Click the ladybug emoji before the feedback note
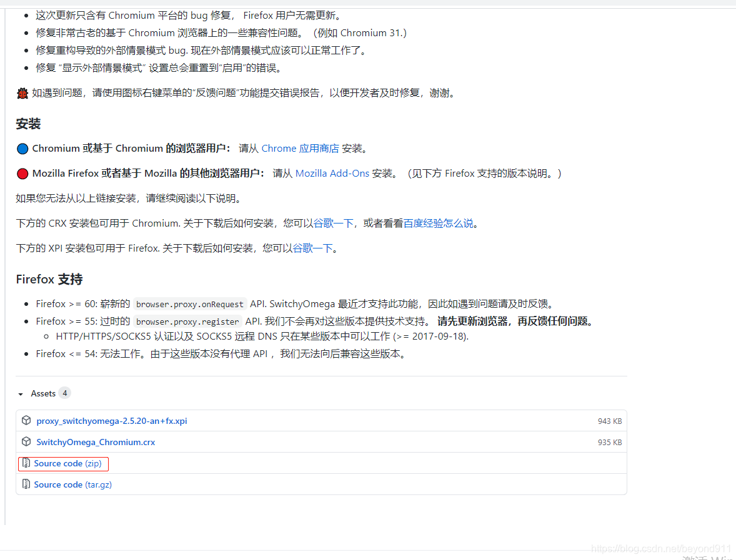 [x=19, y=92]
